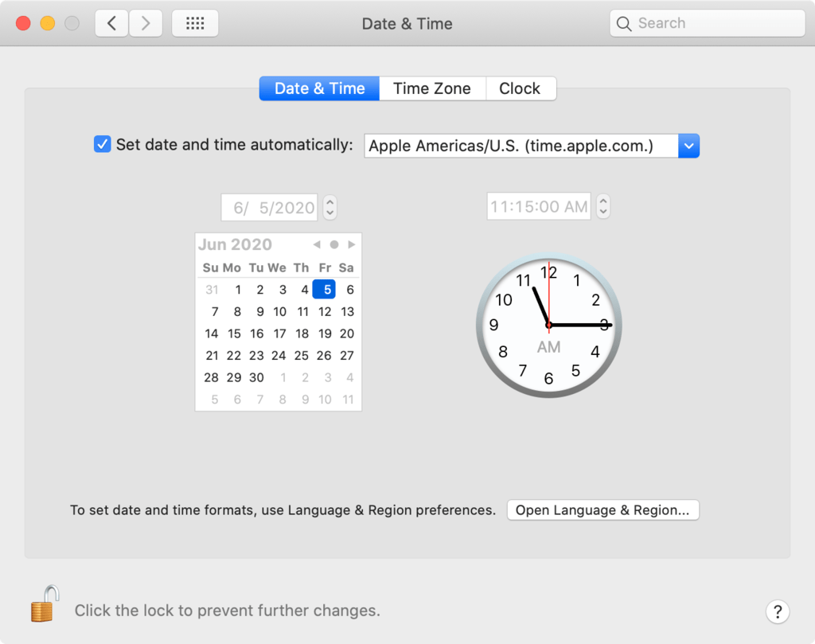Click the help question mark icon
Screen dimensions: 815x644
pyautogui.click(x=778, y=611)
